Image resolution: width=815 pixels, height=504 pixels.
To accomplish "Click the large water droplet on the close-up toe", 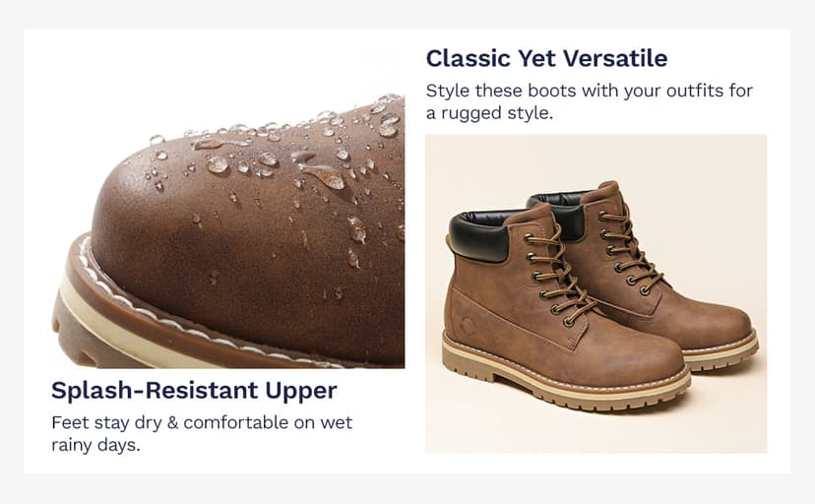I will (325, 175).
